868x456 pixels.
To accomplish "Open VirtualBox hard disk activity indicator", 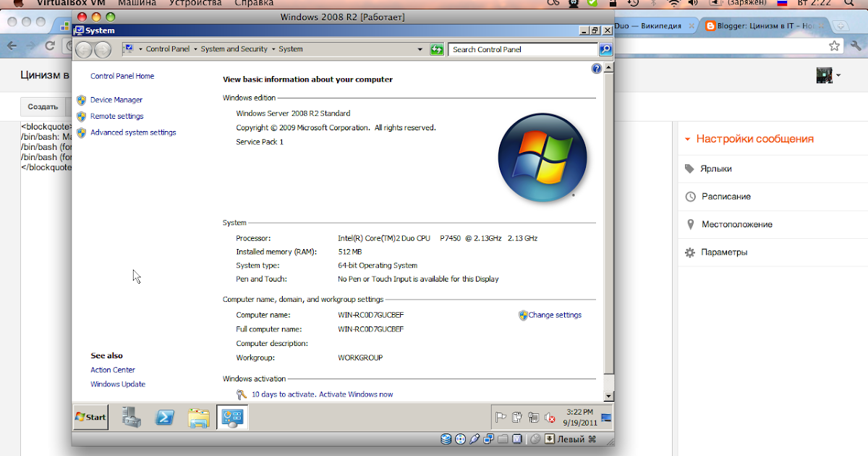I will coord(446,439).
